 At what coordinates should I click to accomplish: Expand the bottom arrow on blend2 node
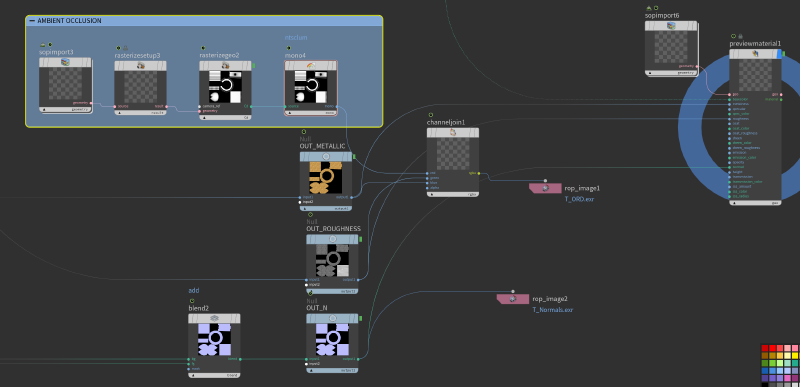tap(193, 375)
